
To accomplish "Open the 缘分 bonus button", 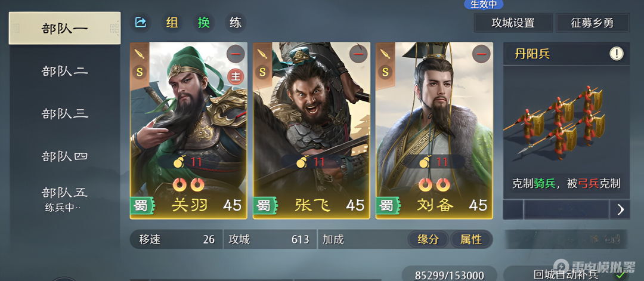I will [x=428, y=239].
